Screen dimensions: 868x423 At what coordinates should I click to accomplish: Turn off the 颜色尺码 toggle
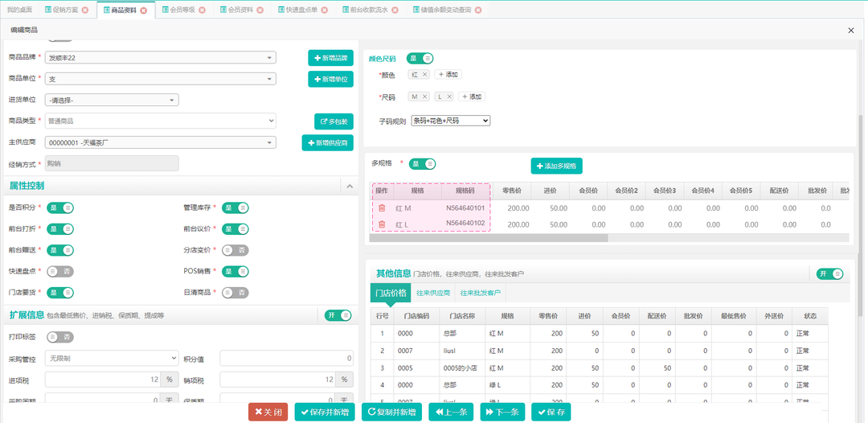click(420, 58)
